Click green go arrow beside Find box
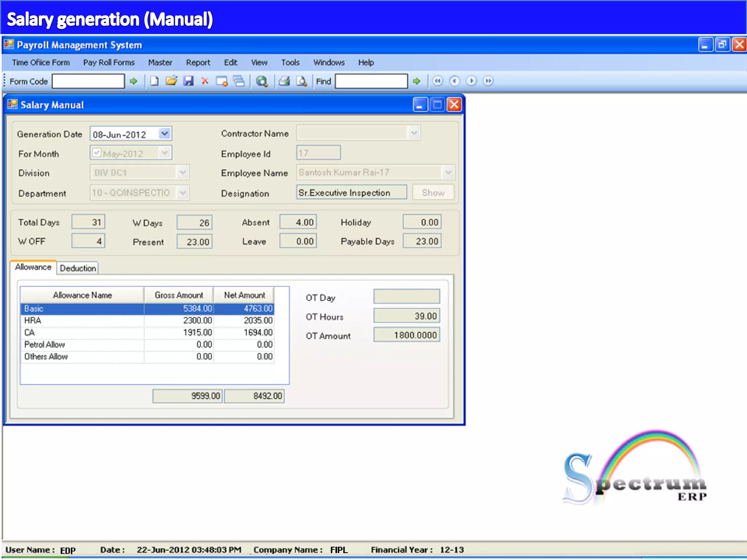Screen dimensions: 747x560 tap(417, 81)
